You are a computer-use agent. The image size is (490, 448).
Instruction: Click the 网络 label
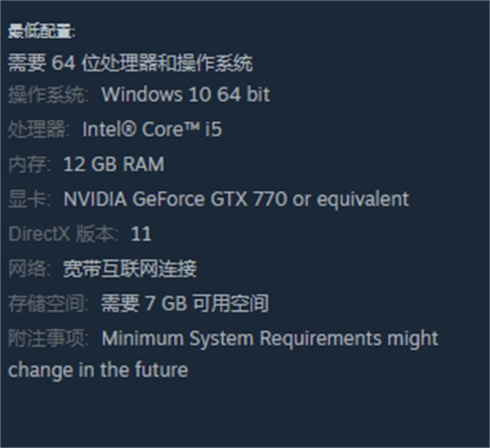pos(29,268)
